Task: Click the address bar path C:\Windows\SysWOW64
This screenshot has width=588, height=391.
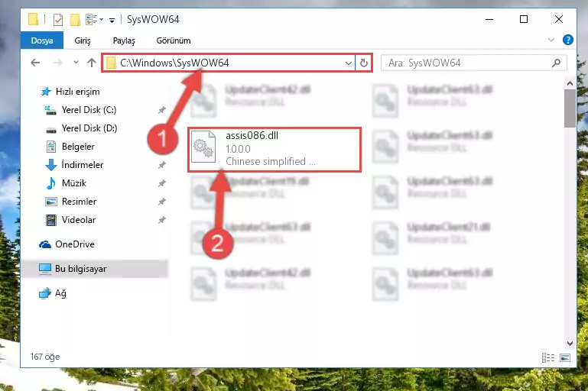Action: [174, 63]
